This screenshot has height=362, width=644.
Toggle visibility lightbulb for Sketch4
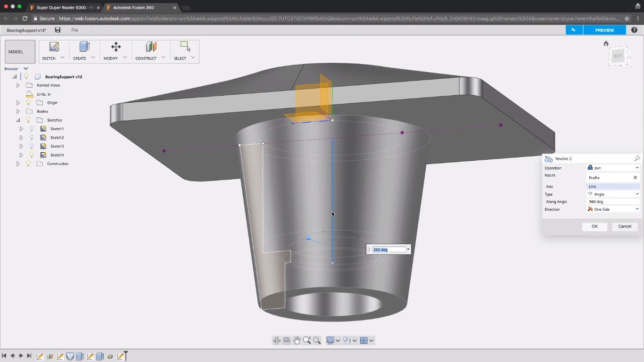point(32,155)
